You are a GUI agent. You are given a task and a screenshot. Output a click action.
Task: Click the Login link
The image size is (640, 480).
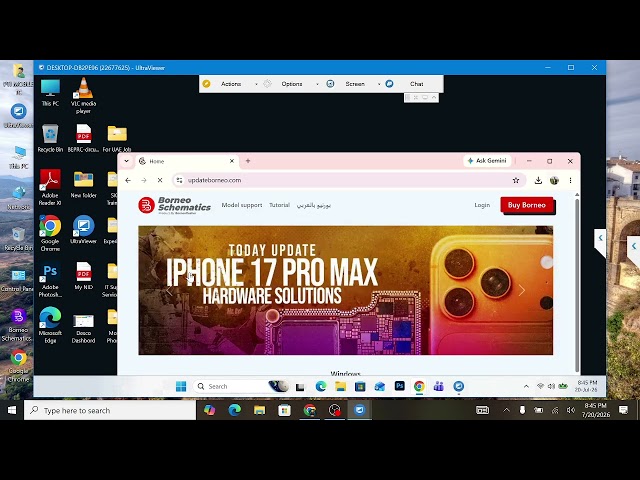point(482,205)
